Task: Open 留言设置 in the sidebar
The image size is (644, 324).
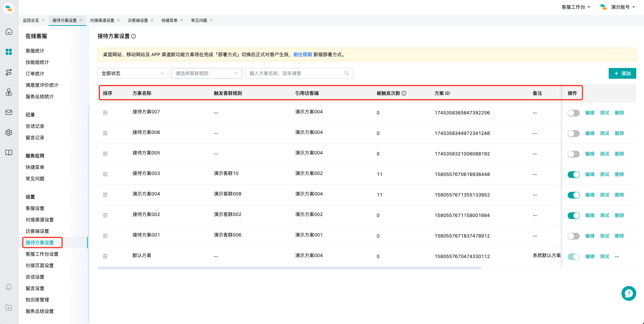Action: [35, 288]
